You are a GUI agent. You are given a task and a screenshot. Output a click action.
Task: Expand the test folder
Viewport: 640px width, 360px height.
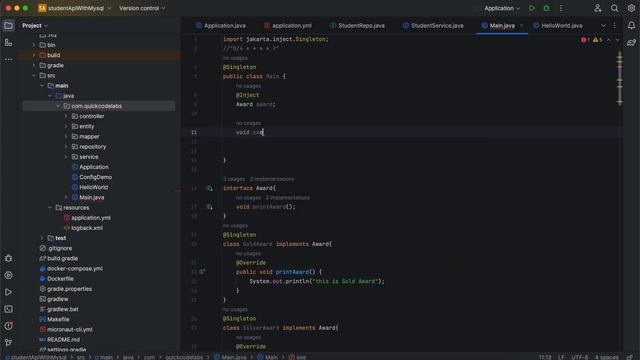pyautogui.click(x=42, y=238)
